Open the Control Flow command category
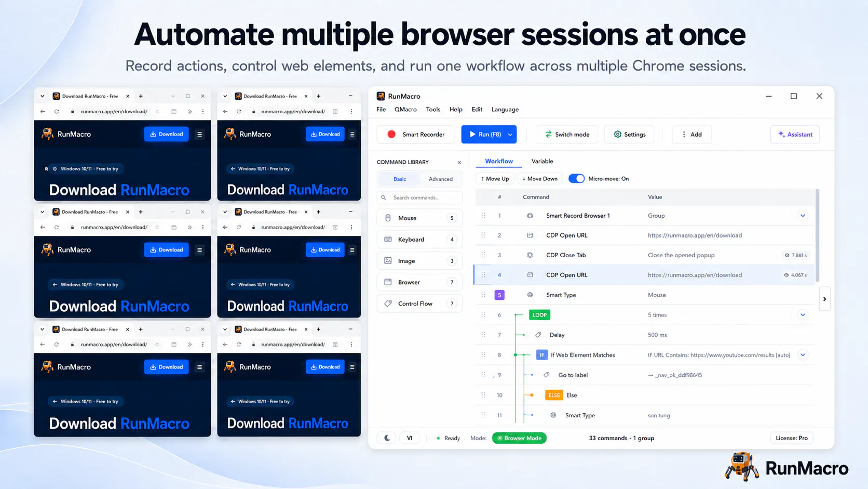This screenshot has height=489, width=868. [x=419, y=303]
